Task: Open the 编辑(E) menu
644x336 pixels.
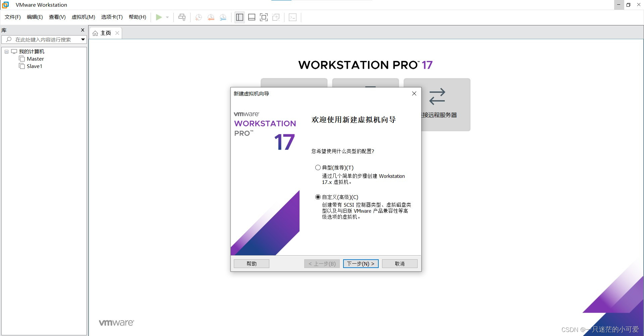Action: [x=35, y=17]
